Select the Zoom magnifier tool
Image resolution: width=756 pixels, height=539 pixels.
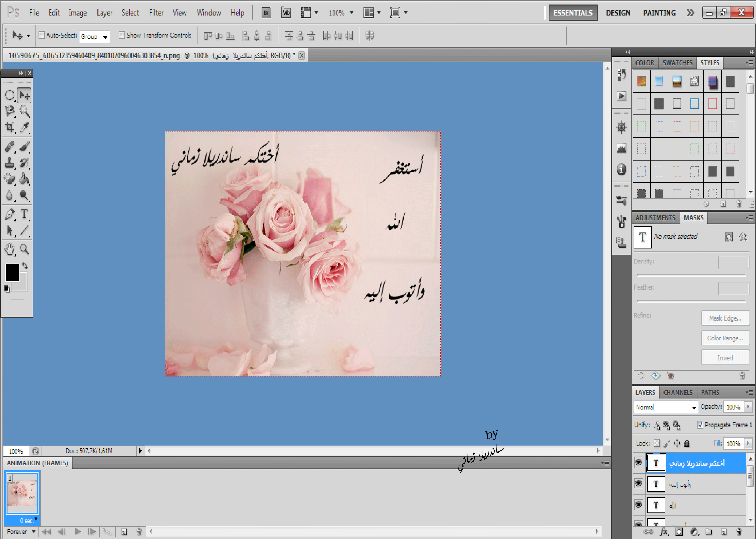(25, 249)
